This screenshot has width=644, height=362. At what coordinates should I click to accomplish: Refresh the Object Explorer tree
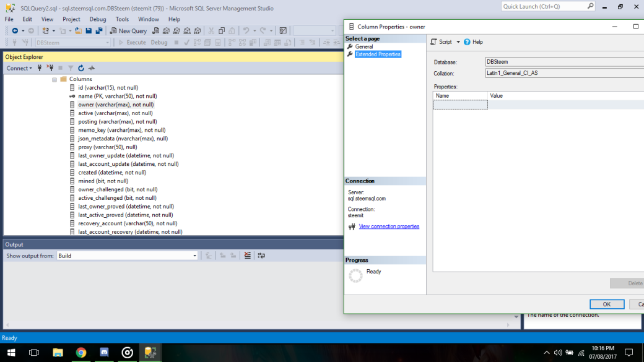point(81,68)
